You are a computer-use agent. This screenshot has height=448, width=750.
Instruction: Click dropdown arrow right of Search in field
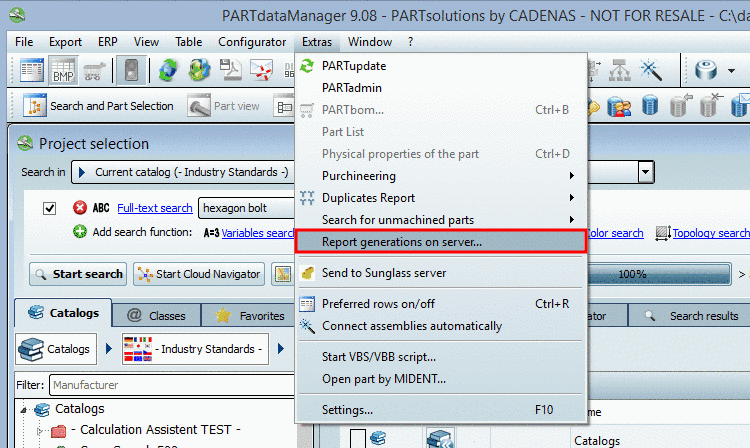pyautogui.click(x=645, y=172)
